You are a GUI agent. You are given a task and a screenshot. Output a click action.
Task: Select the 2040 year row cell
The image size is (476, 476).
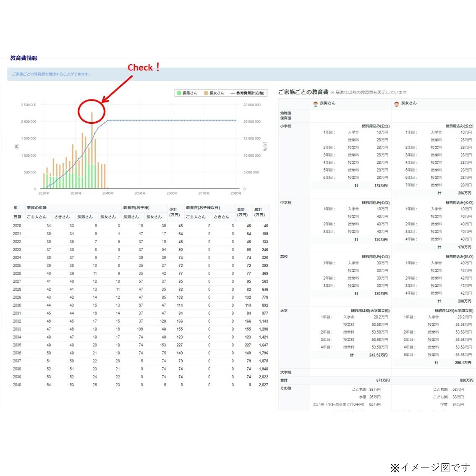(x=17, y=385)
